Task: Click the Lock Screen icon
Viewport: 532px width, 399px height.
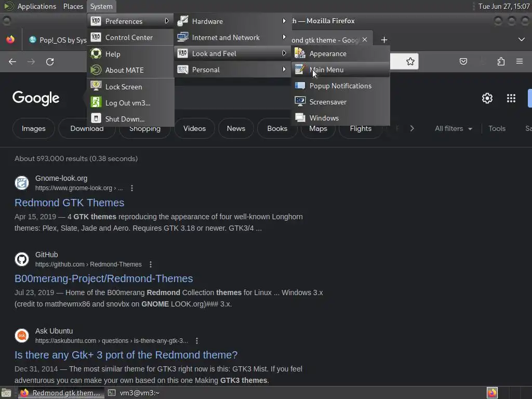Action: click(x=96, y=86)
